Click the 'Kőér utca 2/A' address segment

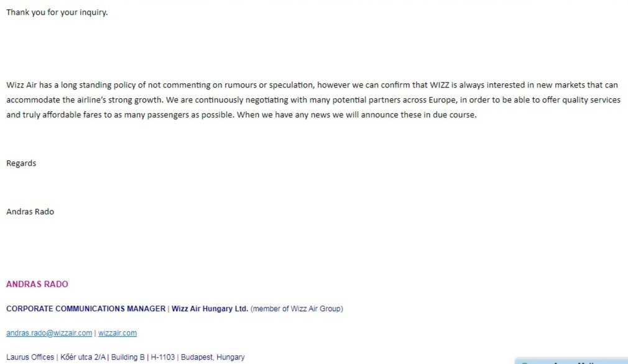[83, 357]
